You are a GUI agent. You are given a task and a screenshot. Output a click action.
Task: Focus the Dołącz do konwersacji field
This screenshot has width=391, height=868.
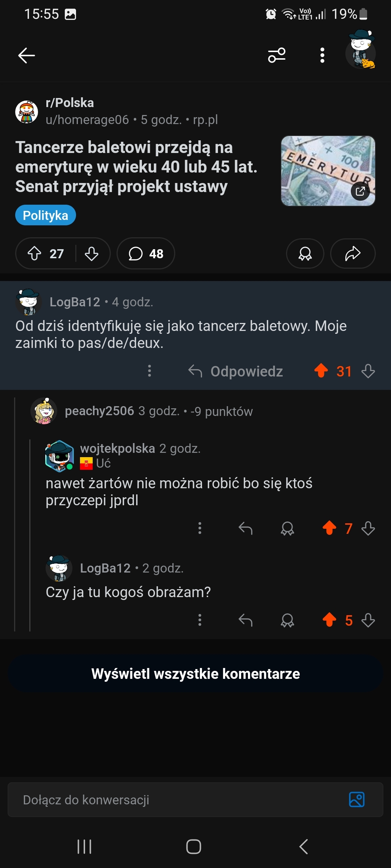(x=174, y=800)
